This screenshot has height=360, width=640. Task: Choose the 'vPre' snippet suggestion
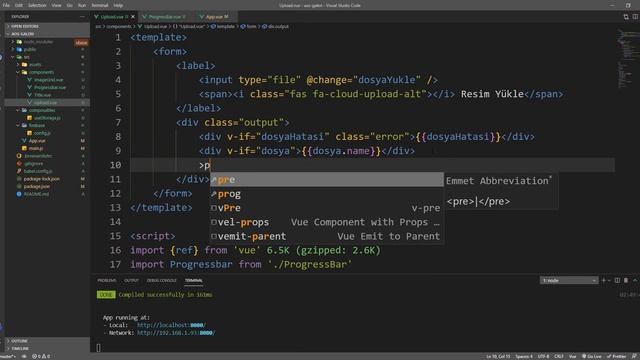327,208
